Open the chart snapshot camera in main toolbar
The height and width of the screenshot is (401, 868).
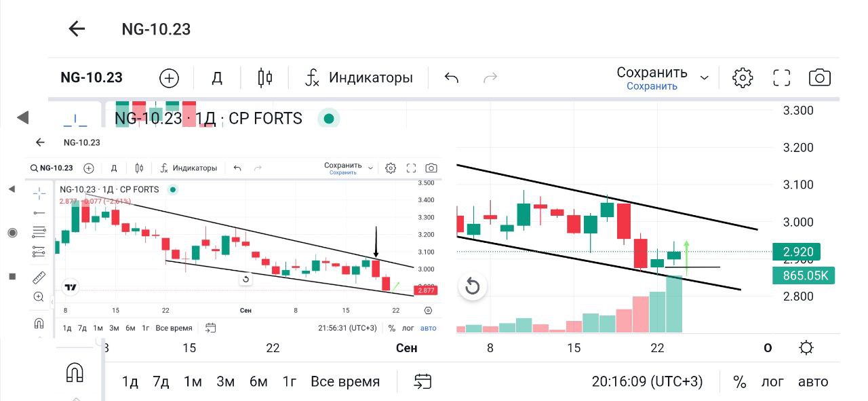pos(820,77)
